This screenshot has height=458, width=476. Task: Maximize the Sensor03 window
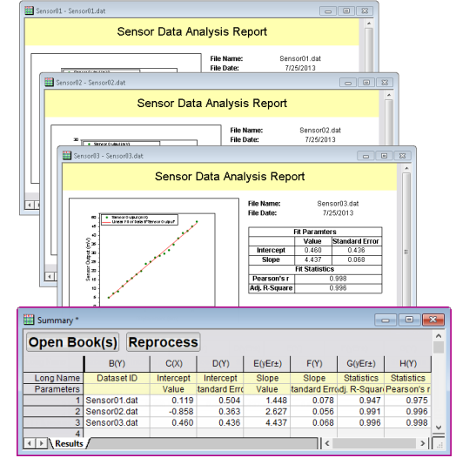(384, 156)
